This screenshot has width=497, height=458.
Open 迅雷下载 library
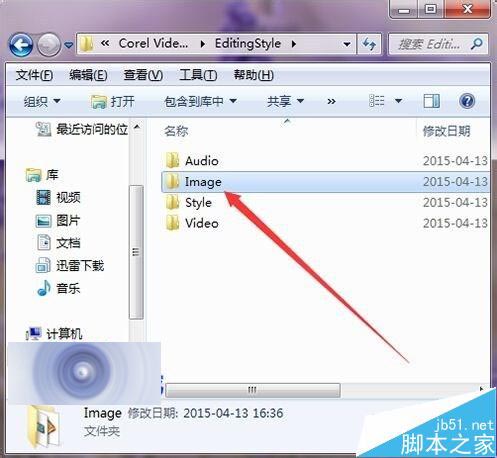70,265
